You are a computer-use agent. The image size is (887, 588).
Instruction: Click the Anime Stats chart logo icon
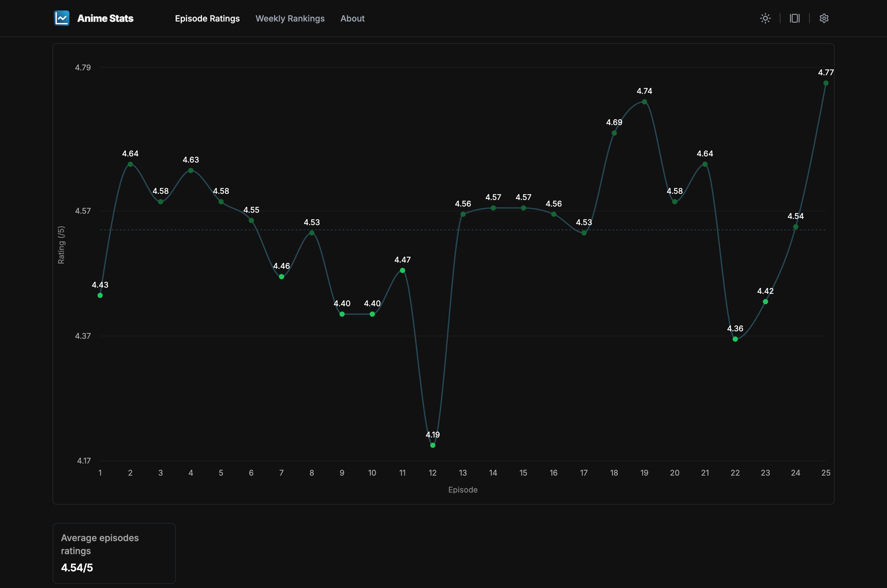click(62, 18)
